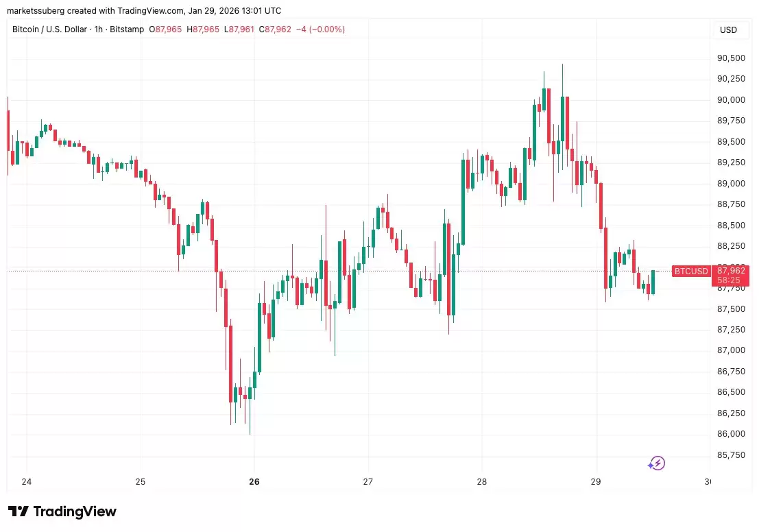The width and height of the screenshot is (759, 532).
Task: Click the BTCUSD price label tag
Action: [x=690, y=271]
